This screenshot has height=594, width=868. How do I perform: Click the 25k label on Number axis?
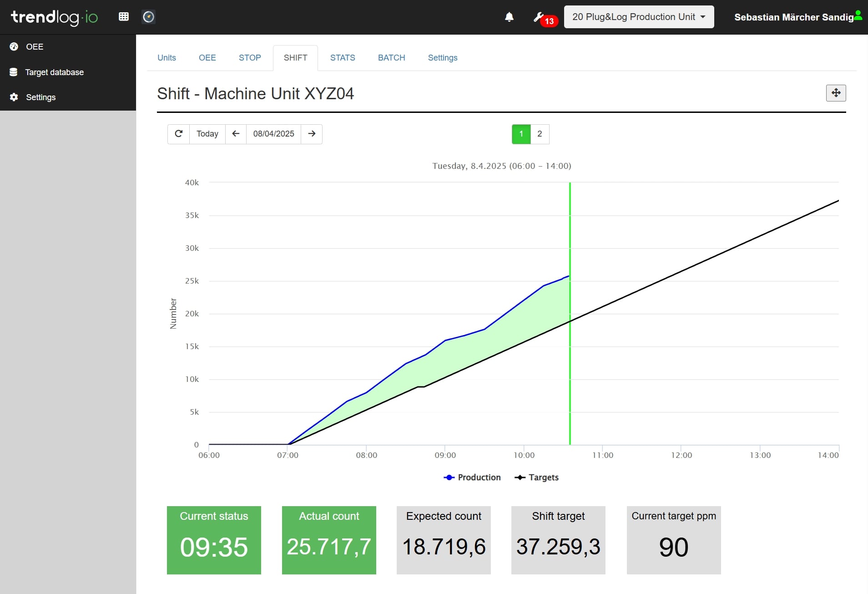(x=192, y=281)
